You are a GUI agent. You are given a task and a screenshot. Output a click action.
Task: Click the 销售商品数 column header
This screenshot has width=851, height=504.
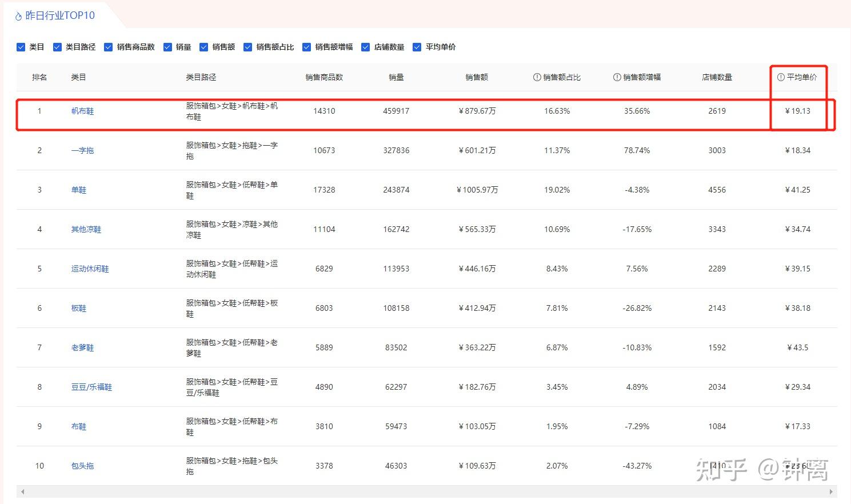tap(324, 77)
